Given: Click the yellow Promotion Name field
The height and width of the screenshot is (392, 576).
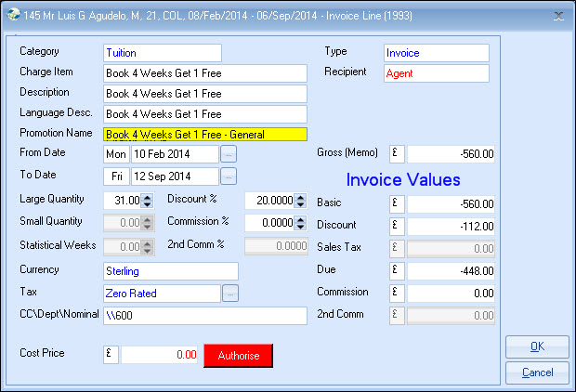Looking at the screenshot, I should click(204, 135).
